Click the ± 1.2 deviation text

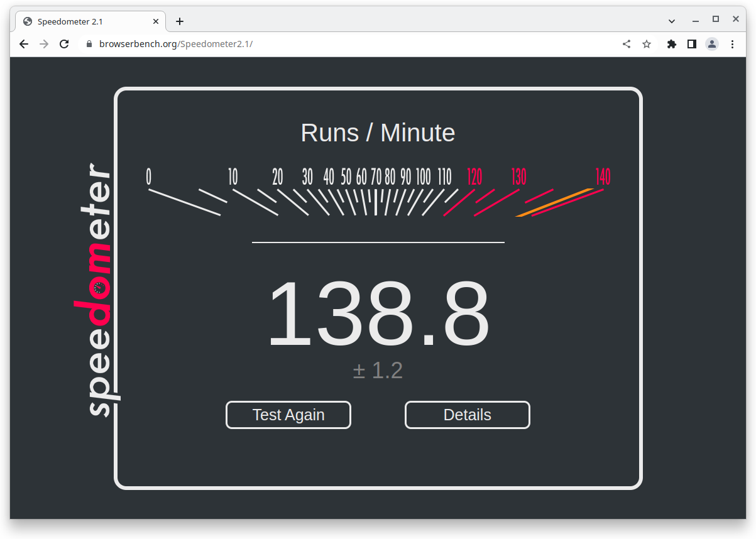(x=378, y=371)
